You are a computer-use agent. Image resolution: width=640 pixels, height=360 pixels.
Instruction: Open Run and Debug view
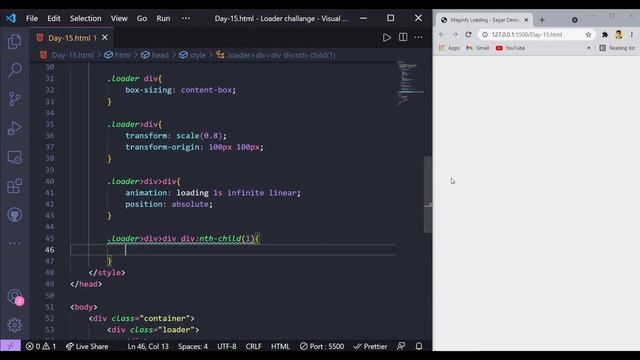[x=15, y=128]
